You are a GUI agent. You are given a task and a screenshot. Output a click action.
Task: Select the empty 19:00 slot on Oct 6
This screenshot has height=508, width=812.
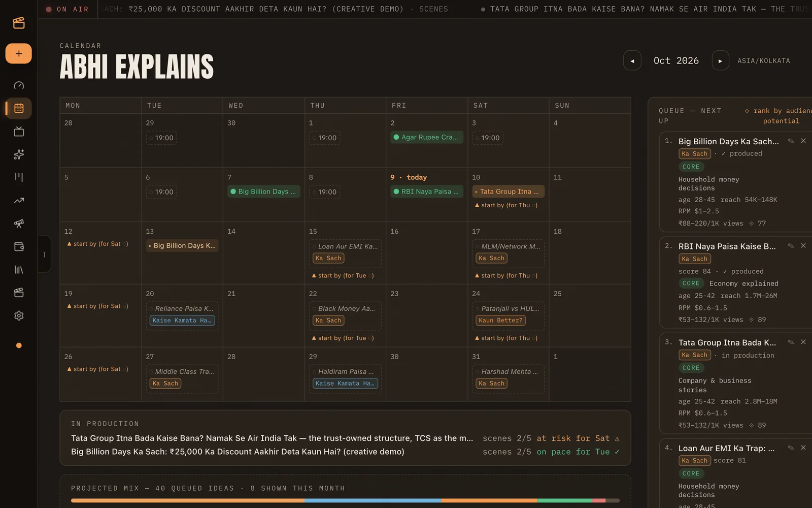coord(161,192)
